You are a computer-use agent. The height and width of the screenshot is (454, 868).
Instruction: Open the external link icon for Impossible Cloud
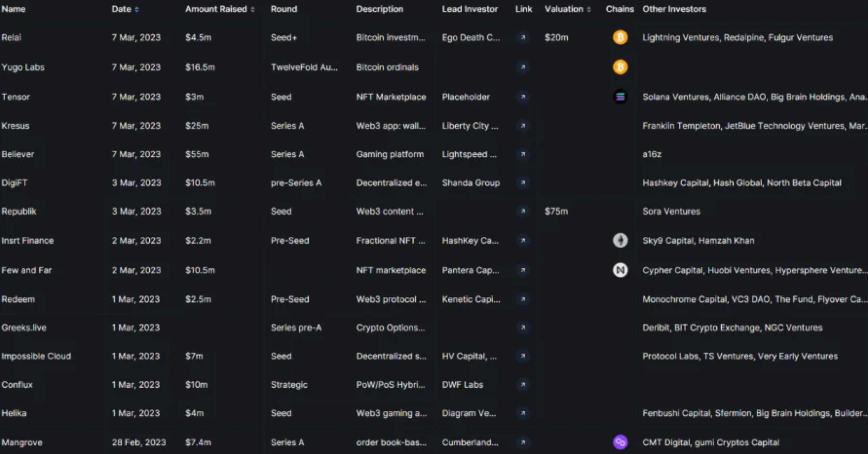[x=523, y=356]
